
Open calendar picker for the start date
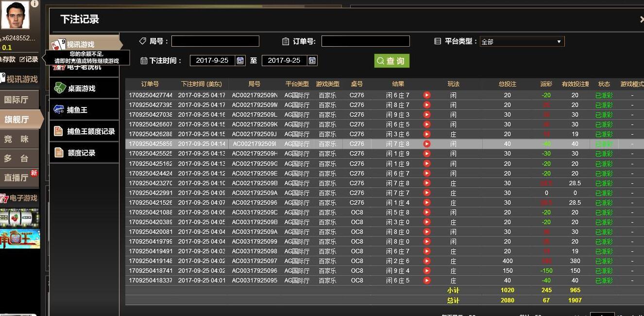240,60
